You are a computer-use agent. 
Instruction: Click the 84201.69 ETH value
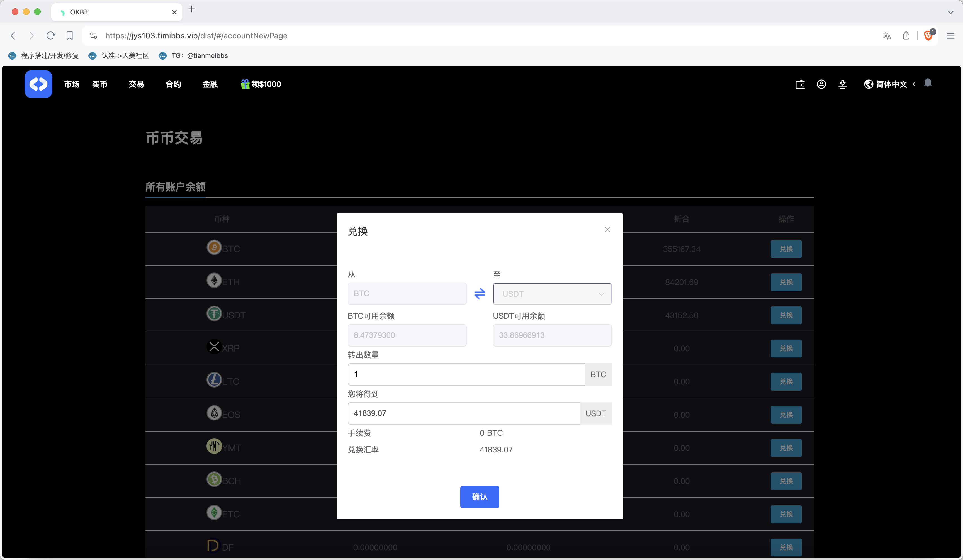(681, 282)
